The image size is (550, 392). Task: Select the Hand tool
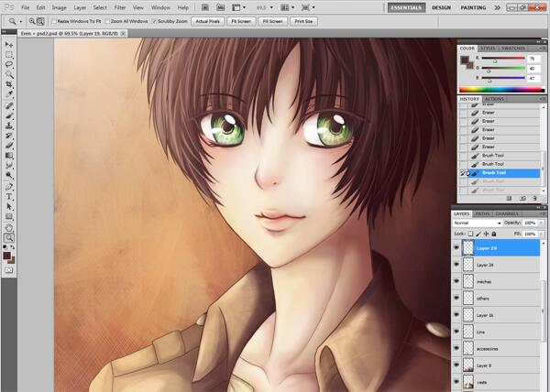pos(9,228)
